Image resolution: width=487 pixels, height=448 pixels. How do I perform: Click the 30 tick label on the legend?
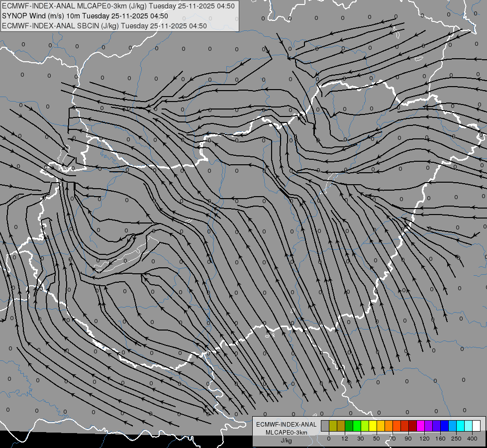click(361, 439)
